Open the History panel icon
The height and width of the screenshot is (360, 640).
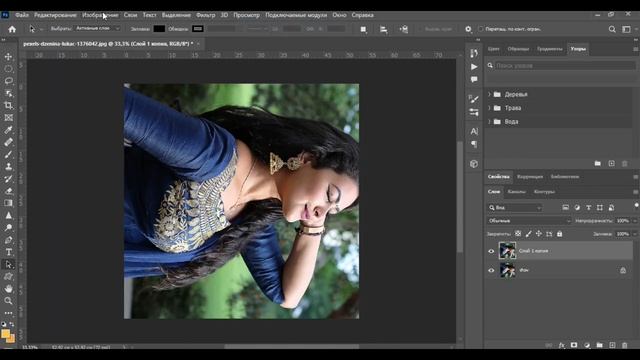pyautogui.click(x=474, y=53)
